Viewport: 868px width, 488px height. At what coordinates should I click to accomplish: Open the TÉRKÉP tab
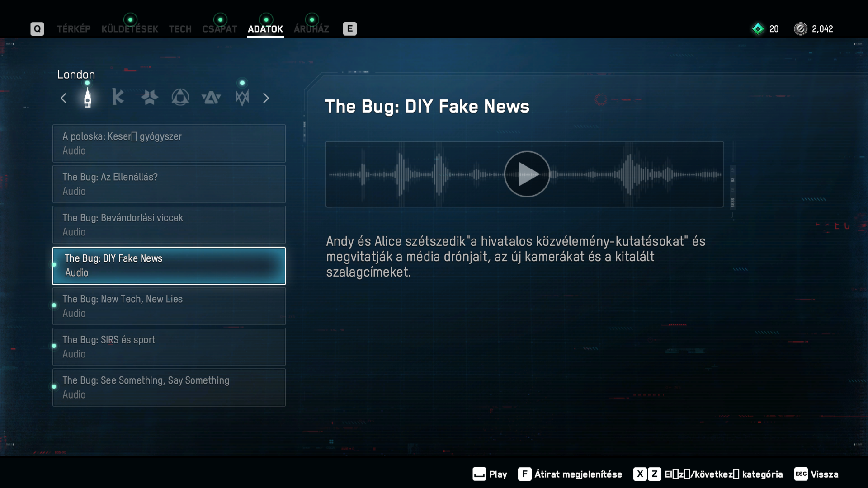(x=74, y=29)
